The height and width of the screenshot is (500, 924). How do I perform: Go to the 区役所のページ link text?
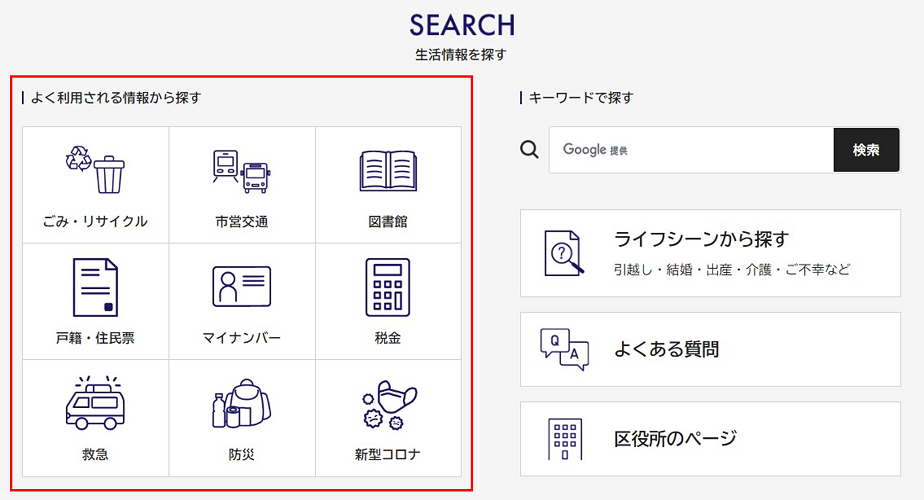pos(674,438)
